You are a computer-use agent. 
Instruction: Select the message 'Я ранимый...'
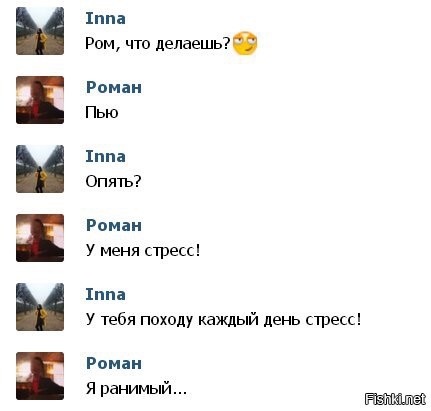pyautogui.click(x=136, y=389)
